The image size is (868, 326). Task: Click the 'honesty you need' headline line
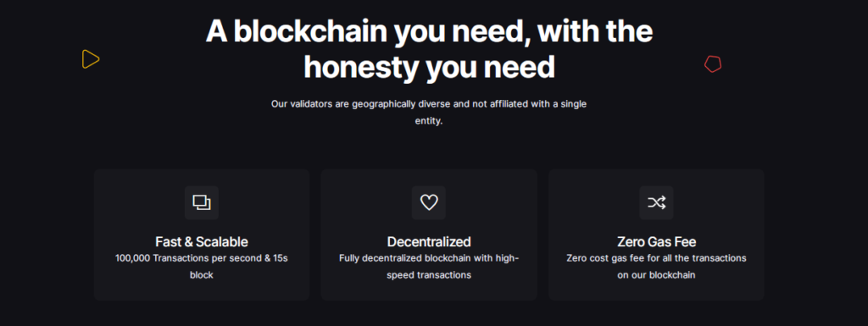coord(429,68)
